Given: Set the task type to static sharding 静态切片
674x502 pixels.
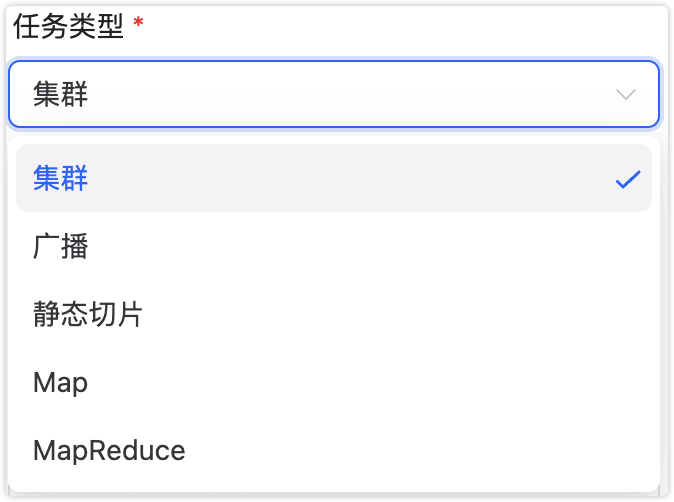Looking at the screenshot, I should point(88,315).
